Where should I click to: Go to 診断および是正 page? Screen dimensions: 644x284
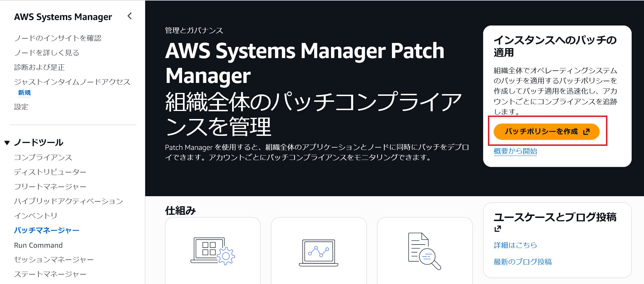39,67
